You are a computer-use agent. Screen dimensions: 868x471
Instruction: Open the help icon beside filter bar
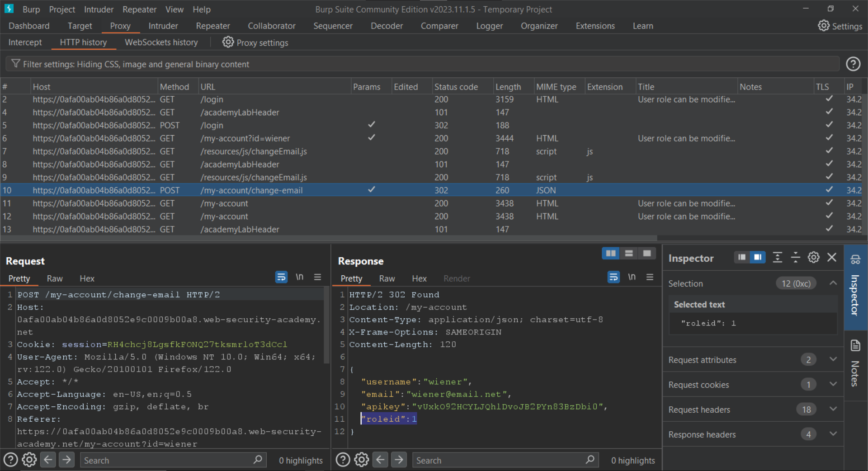pos(853,64)
